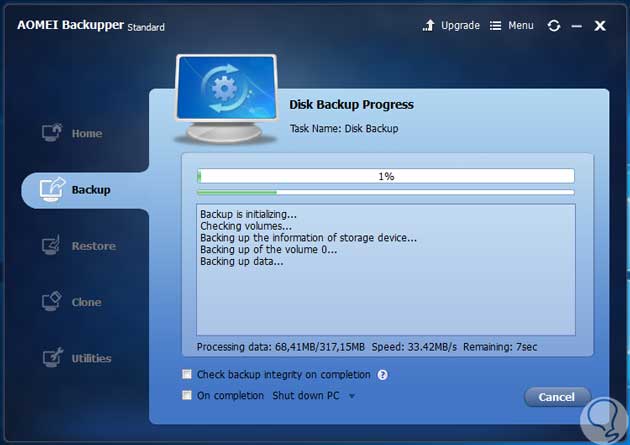Tick the On completion checkbox
630x445 pixels.
tap(187, 395)
